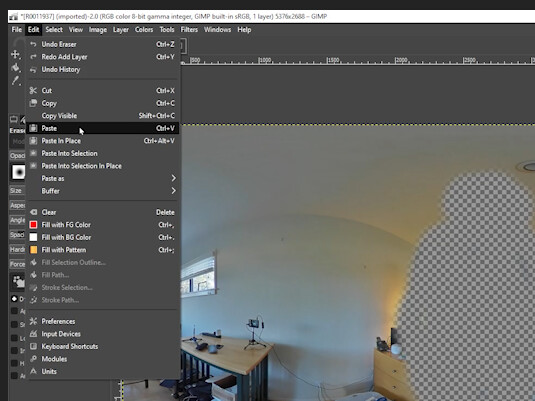The image size is (535, 401).
Task: Adjust the Angle slider
Action: [x=17, y=220]
